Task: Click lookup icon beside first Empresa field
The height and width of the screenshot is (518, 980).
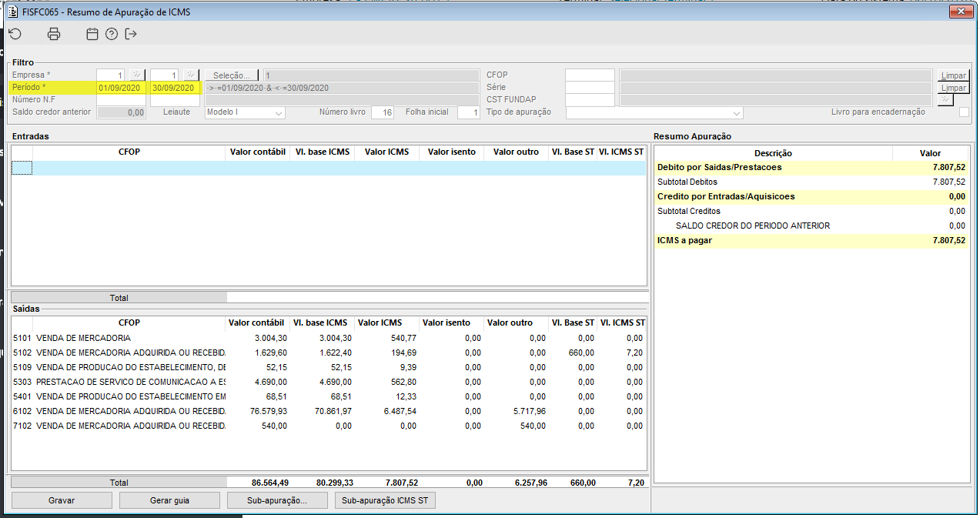Action: click(x=136, y=75)
